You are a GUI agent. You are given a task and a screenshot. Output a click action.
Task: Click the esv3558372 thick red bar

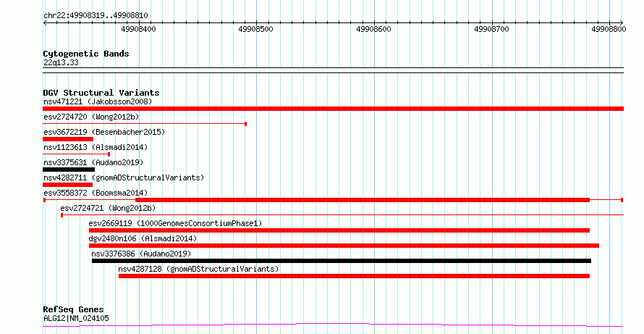coord(363,200)
